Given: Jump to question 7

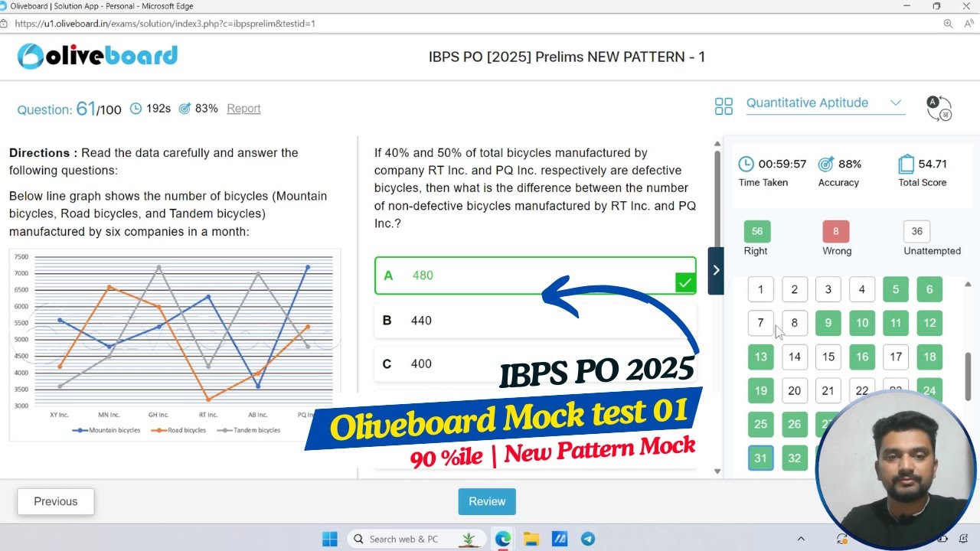Looking at the screenshot, I should coord(760,323).
